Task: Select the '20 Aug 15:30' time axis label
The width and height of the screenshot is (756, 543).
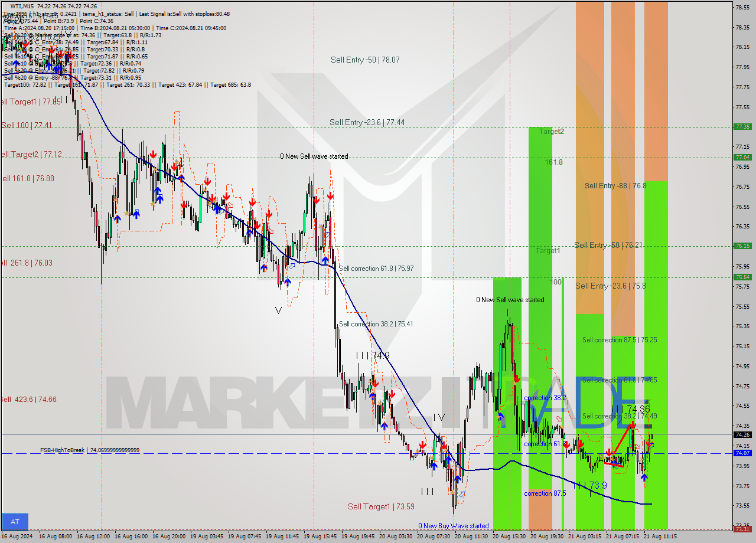Action: [x=509, y=537]
